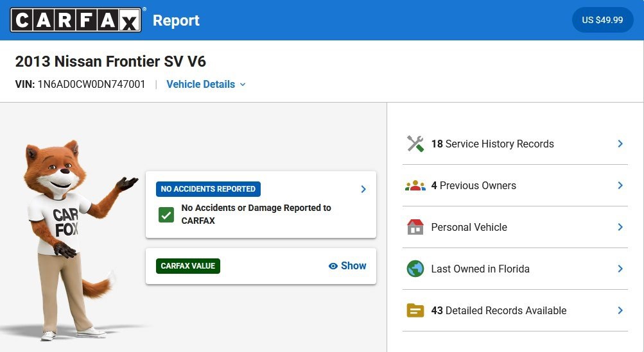Click the 2013 Nissan Frontier SV V6 title

click(110, 62)
